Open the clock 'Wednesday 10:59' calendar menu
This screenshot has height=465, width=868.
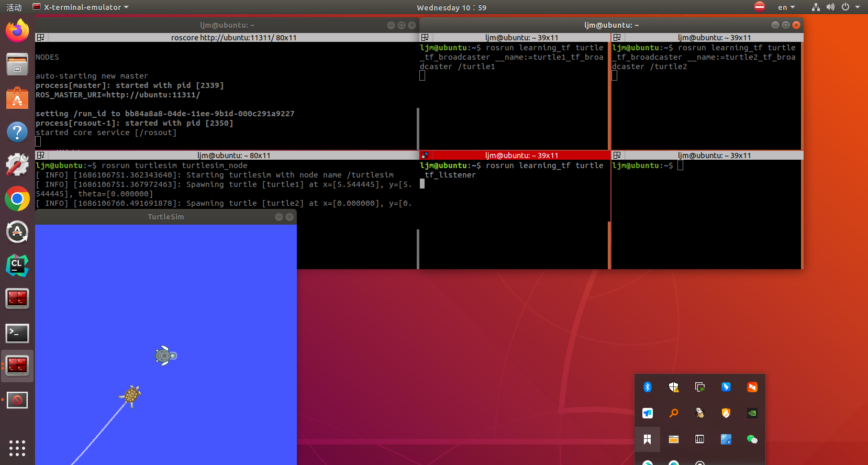(x=451, y=7)
